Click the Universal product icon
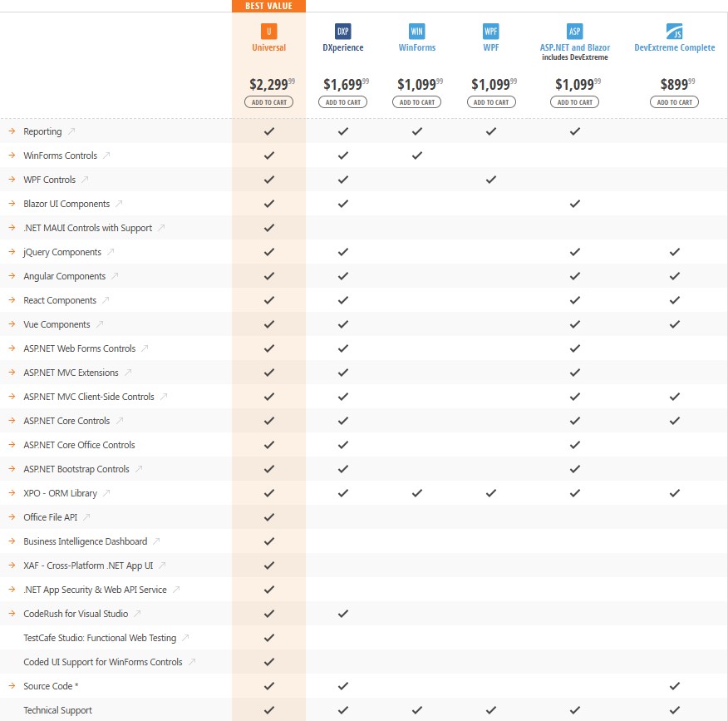Viewport: 728px width, 721px height. pos(268,32)
